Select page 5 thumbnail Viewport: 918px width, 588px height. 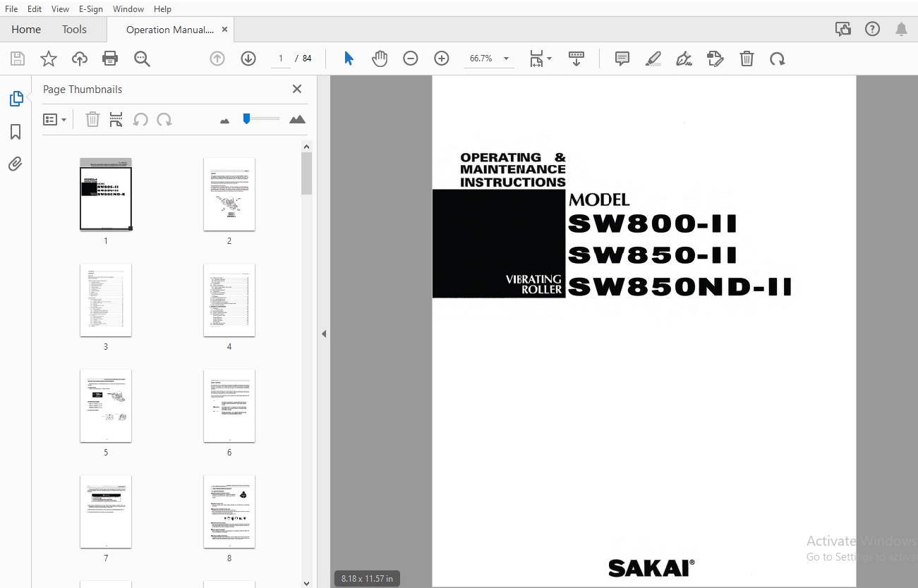pos(106,405)
